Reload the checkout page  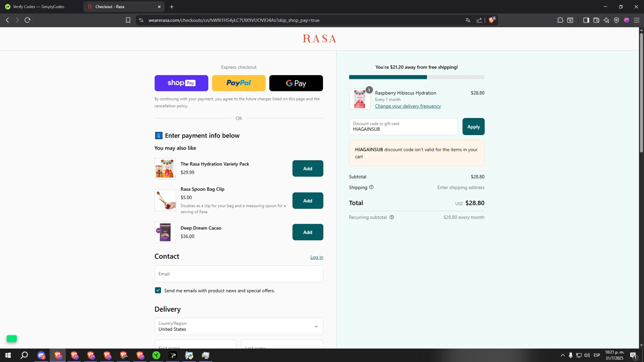tap(27, 20)
